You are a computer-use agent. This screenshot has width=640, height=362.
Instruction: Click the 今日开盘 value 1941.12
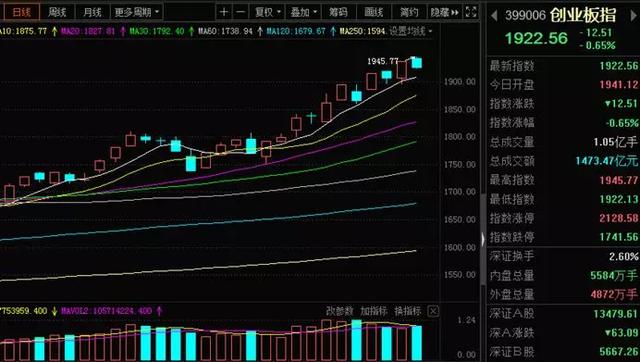(x=619, y=84)
